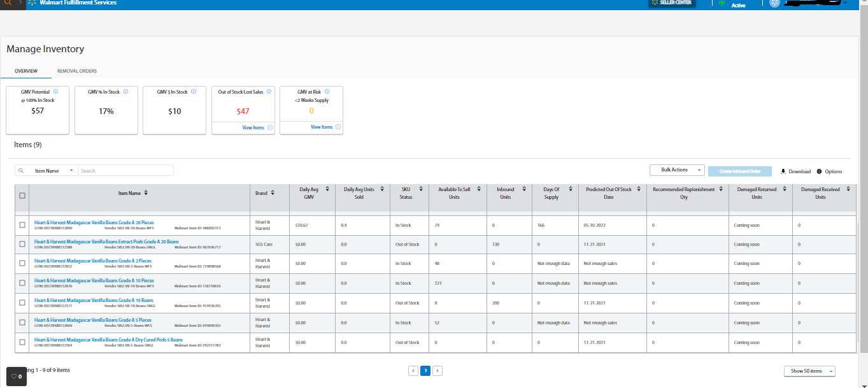Click the GMV at Risk info icon
This screenshot has height=388, width=868.
tap(327, 92)
